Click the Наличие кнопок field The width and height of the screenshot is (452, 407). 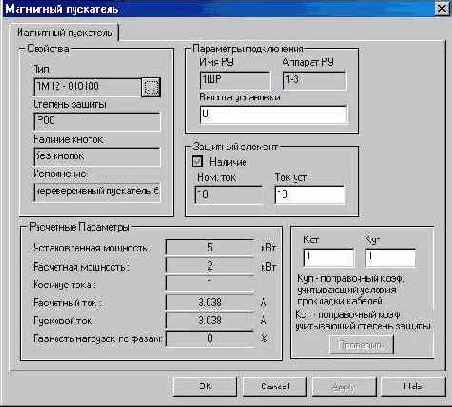point(97,157)
